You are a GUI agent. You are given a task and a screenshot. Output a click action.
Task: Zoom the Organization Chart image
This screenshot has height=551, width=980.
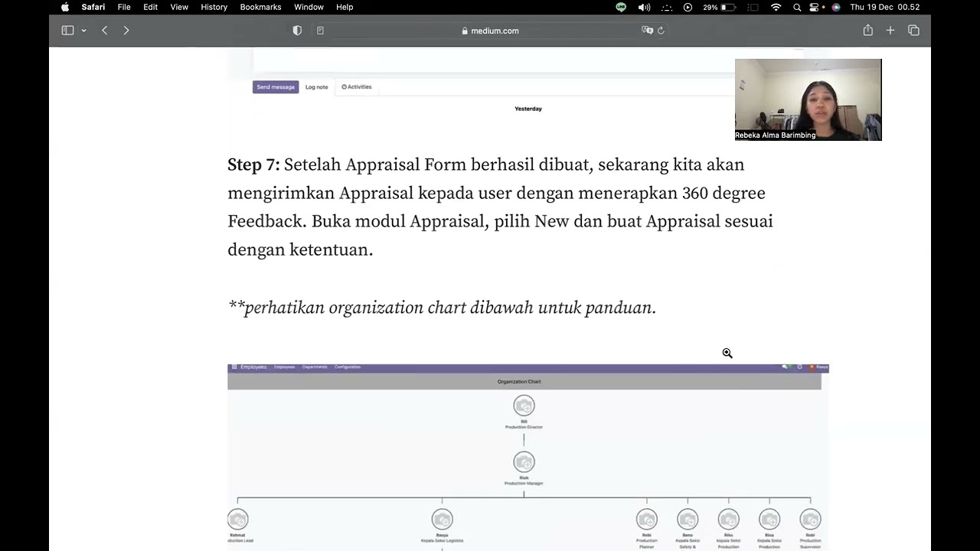click(528, 457)
